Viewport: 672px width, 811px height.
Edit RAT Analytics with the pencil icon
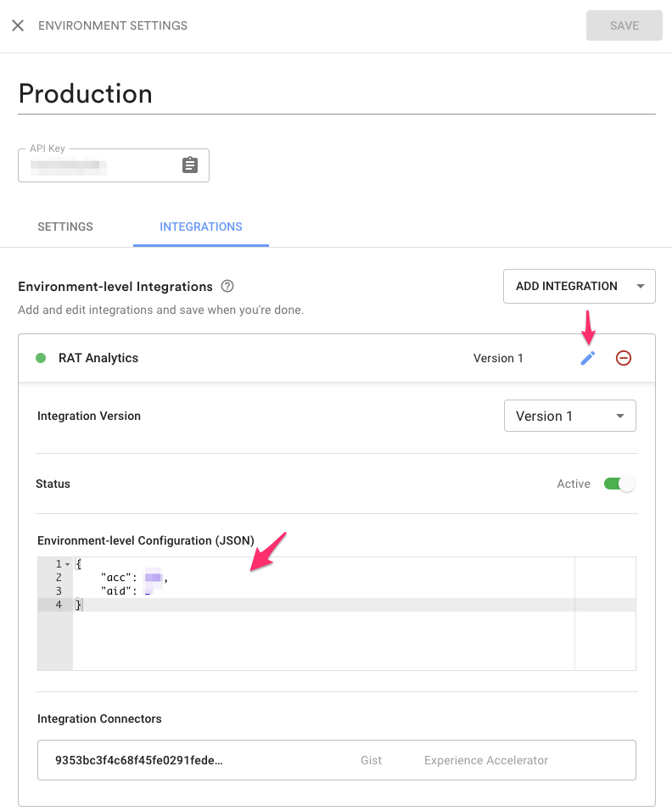tap(588, 358)
